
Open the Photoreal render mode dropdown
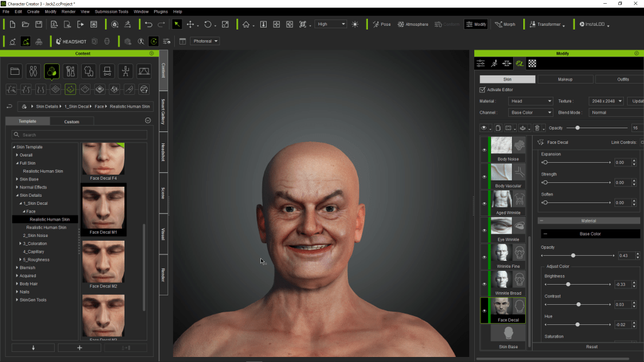coord(204,41)
